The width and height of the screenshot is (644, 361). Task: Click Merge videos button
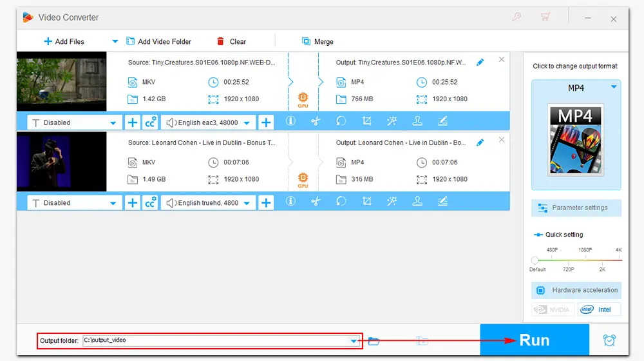317,41
